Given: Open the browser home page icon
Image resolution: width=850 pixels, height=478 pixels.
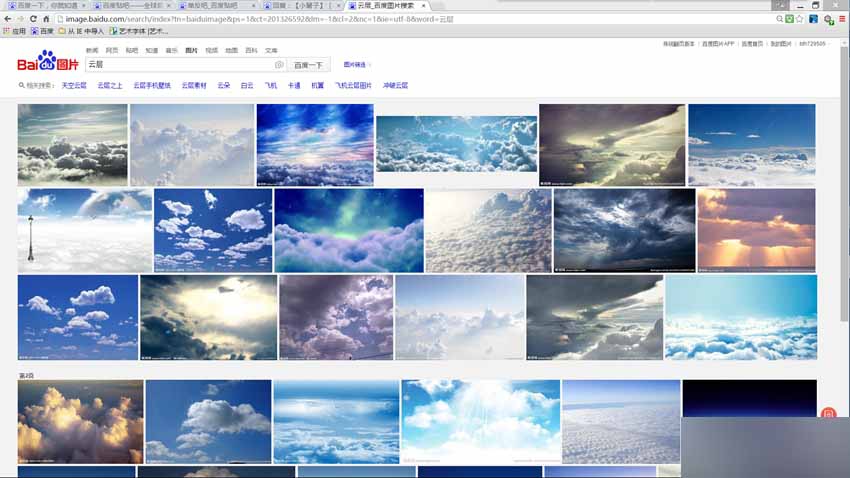Looking at the screenshot, I should pos(46,19).
